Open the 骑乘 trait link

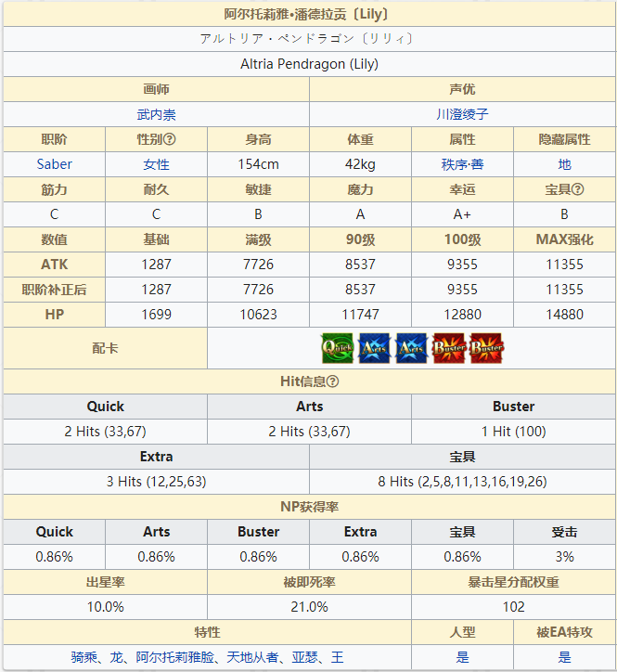(84, 657)
